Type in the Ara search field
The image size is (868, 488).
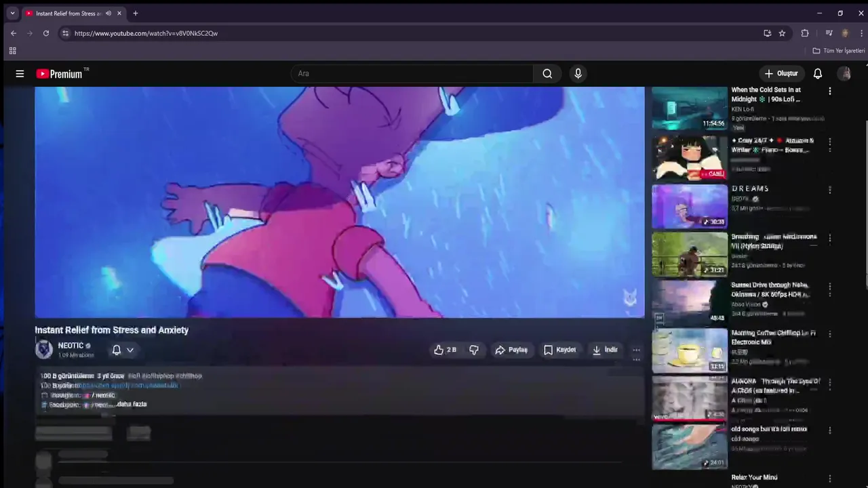point(412,74)
